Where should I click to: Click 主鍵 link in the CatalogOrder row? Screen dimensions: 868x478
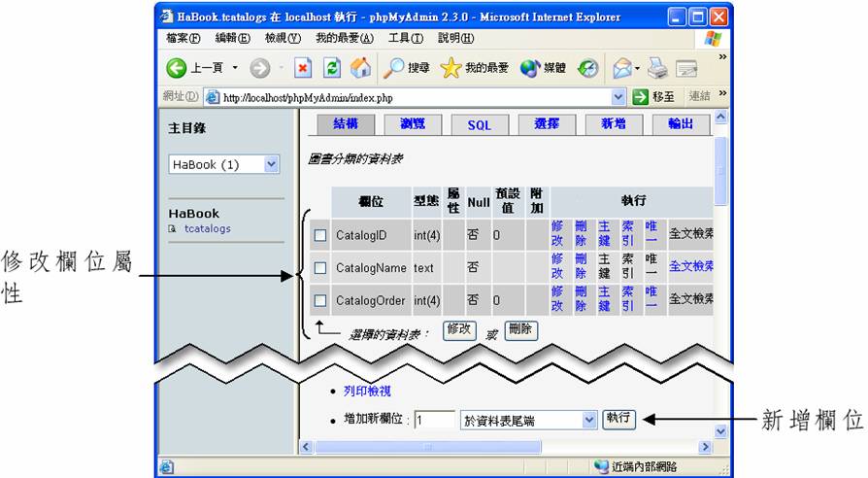pyautogui.click(x=604, y=298)
